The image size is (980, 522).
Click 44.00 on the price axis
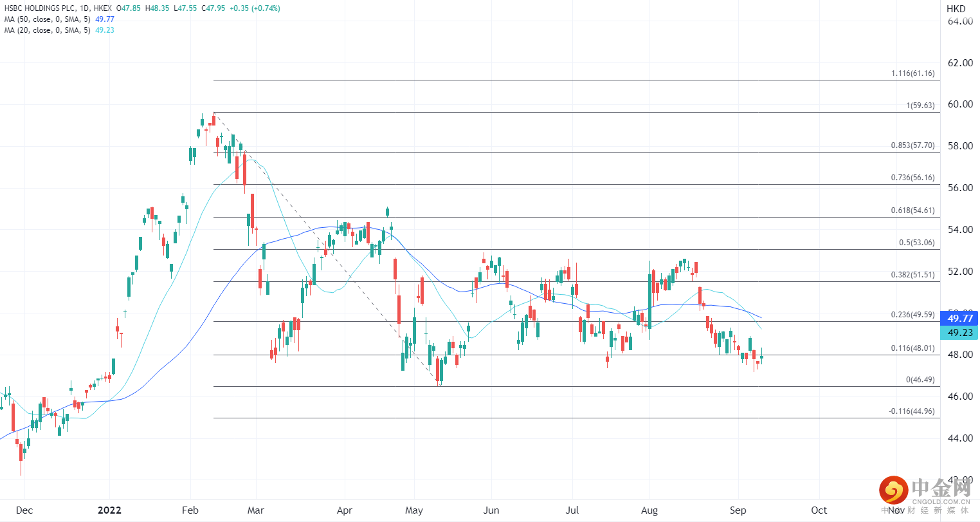click(x=960, y=438)
